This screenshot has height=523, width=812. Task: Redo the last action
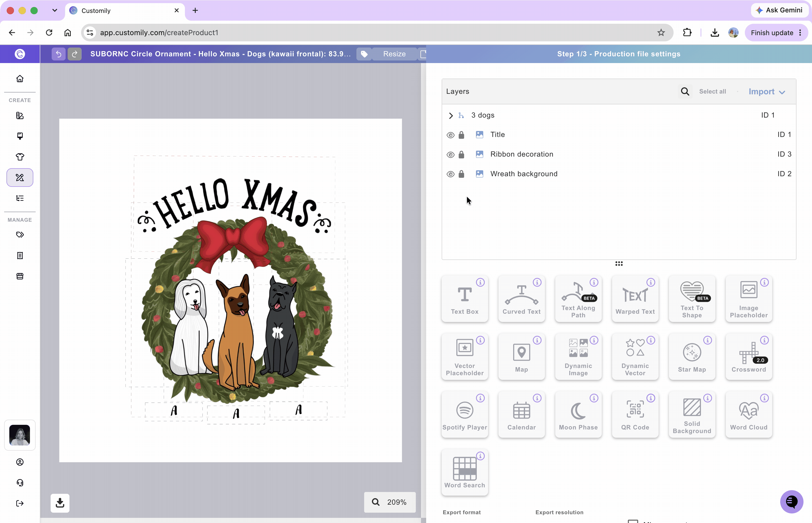pyautogui.click(x=75, y=54)
